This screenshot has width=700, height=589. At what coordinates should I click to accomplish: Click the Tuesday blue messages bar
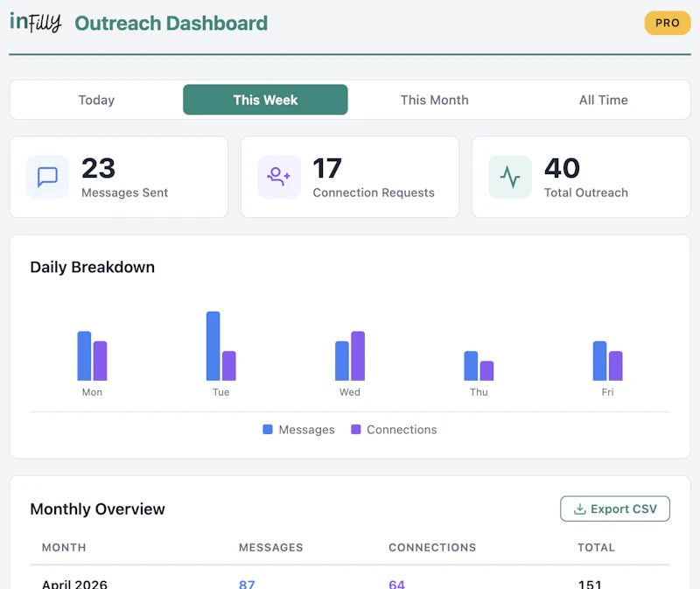(x=213, y=346)
